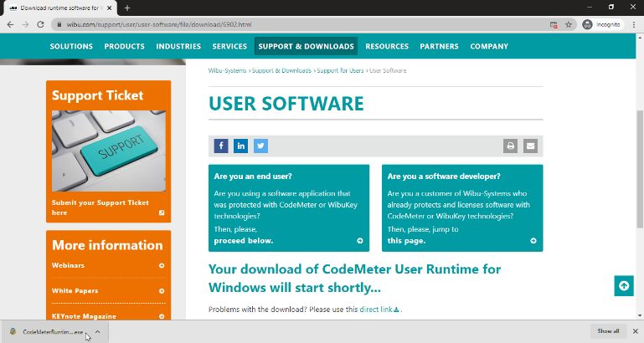
Task: Click arrow icon beside KEYnote Magazine
Action: tap(162, 316)
